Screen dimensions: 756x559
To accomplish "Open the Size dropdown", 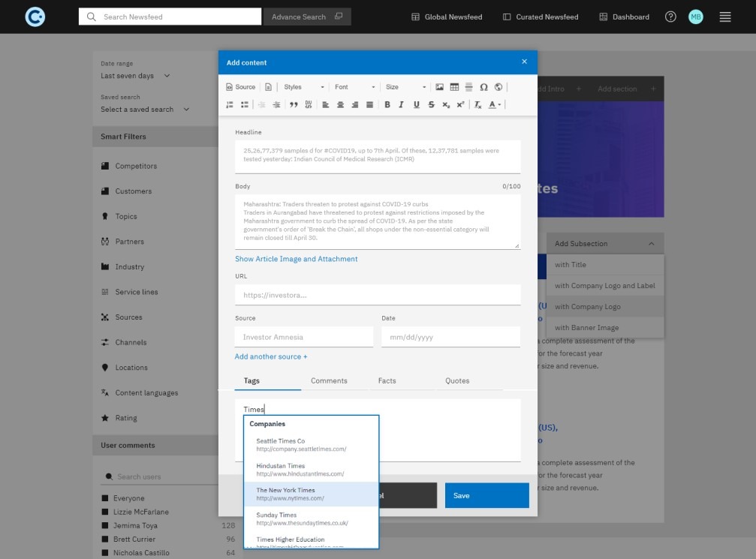I will pos(405,87).
